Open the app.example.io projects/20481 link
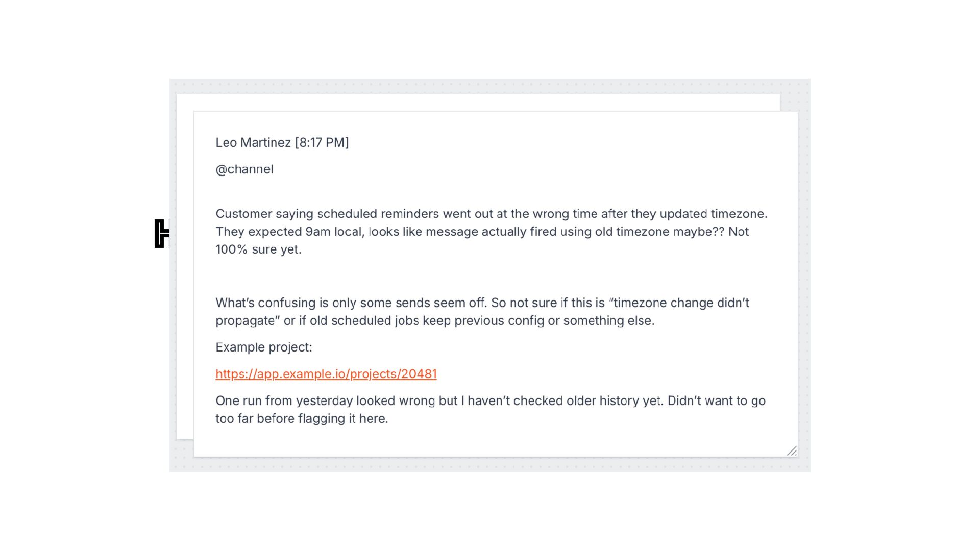 coord(326,374)
